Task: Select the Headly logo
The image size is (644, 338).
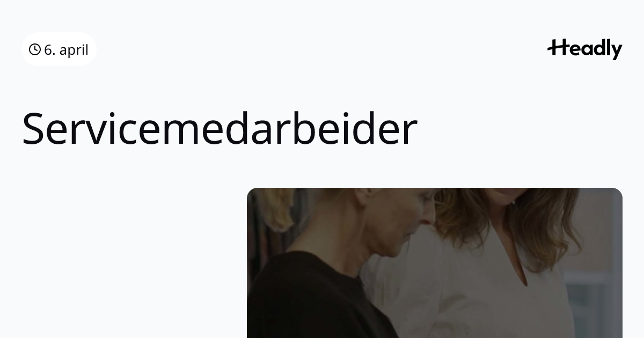Action: (584, 49)
